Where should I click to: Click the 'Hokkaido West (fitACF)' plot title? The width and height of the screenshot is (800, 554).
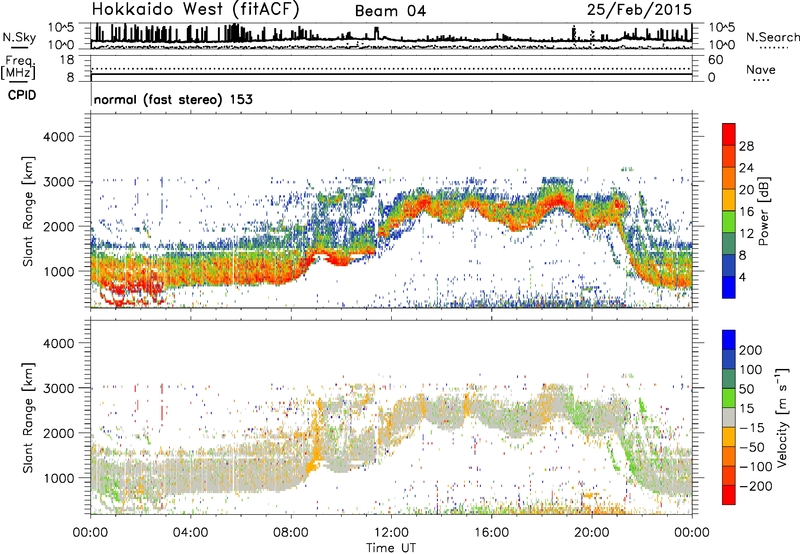pyautogui.click(x=195, y=9)
